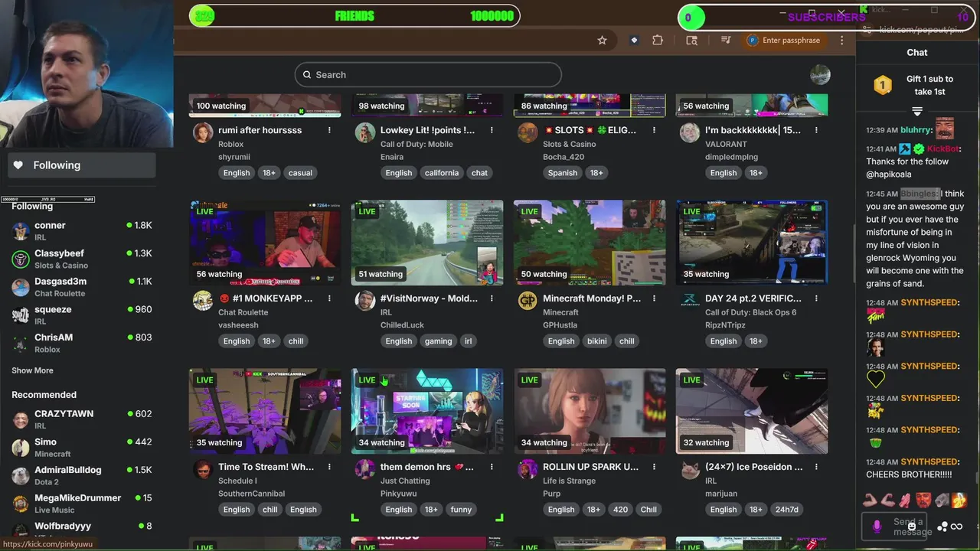The image size is (980, 551).
Task: Open marijuan's cat avatar
Action: pyautogui.click(x=690, y=469)
